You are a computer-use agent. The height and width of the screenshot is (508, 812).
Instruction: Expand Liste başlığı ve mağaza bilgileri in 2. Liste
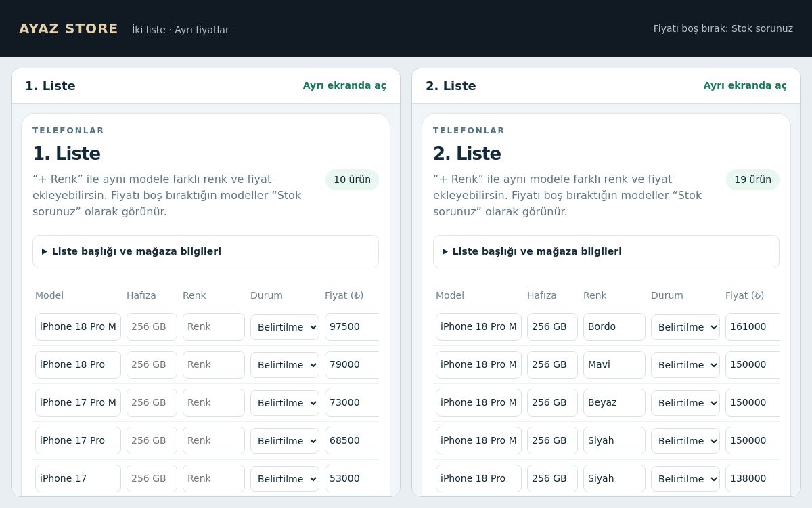[x=606, y=251]
